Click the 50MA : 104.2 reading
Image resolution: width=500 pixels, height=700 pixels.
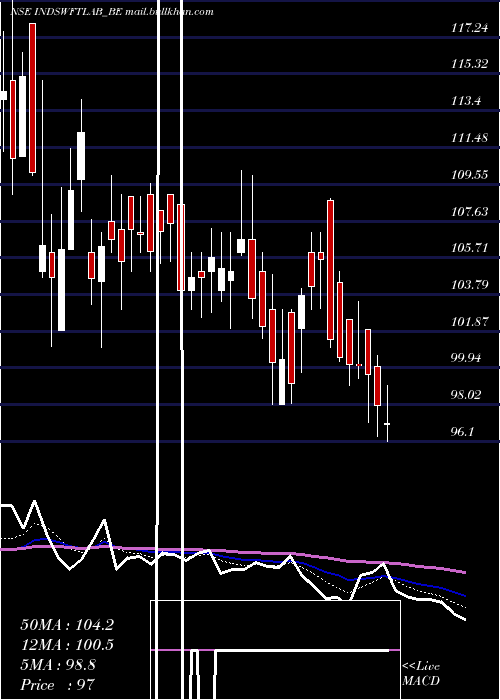tap(67, 625)
